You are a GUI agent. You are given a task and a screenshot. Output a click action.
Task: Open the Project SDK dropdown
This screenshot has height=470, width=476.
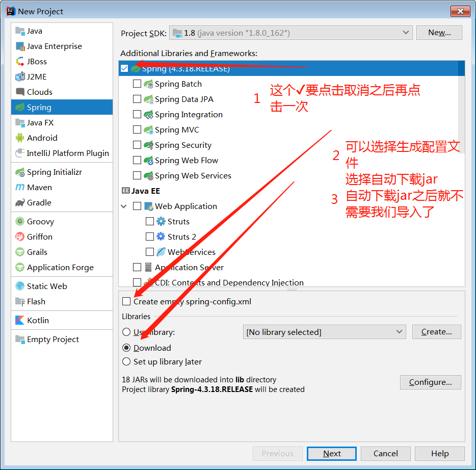coord(291,33)
